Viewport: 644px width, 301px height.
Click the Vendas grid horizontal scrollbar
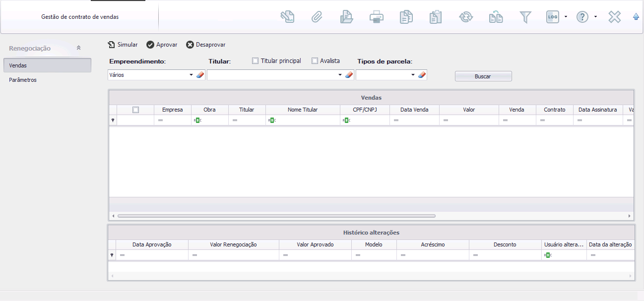click(276, 216)
